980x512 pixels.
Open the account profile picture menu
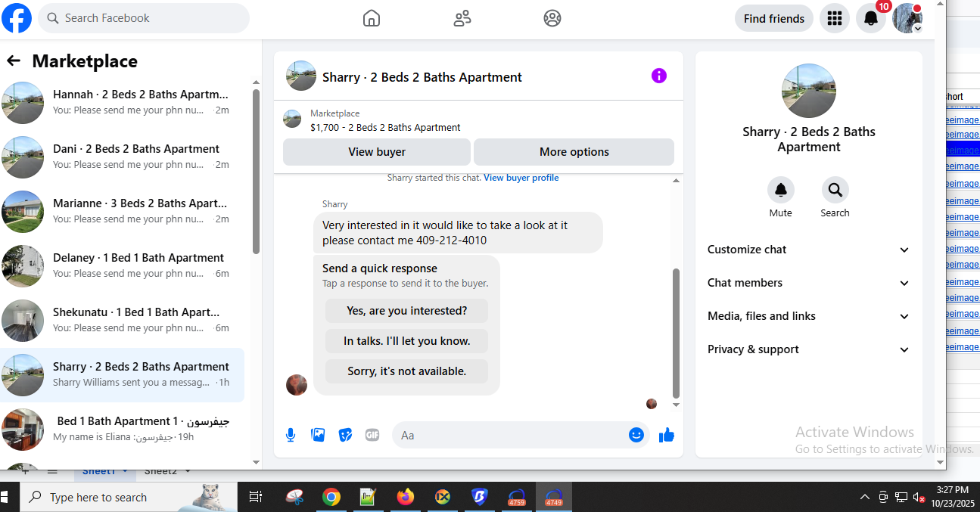[x=907, y=18]
